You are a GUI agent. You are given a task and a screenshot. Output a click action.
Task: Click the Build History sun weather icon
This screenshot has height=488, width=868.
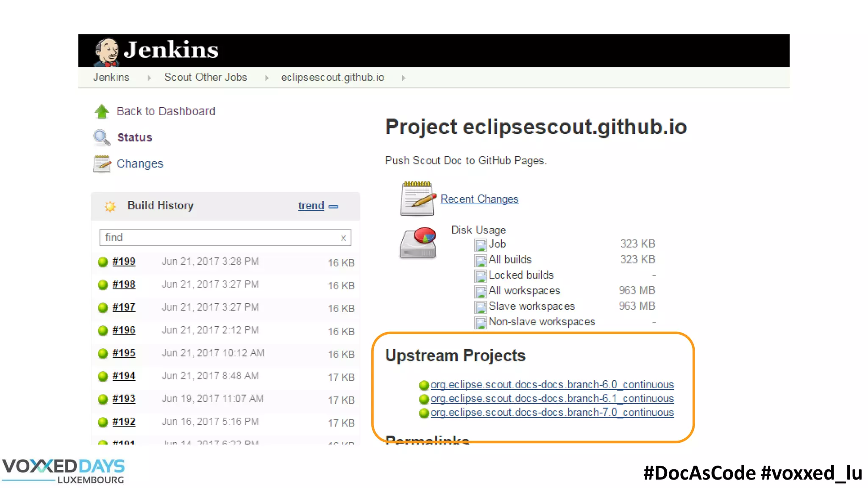(x=110, y=206)
